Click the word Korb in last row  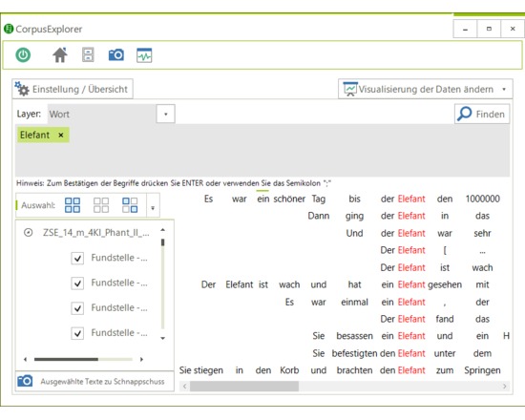coord(289,370)
